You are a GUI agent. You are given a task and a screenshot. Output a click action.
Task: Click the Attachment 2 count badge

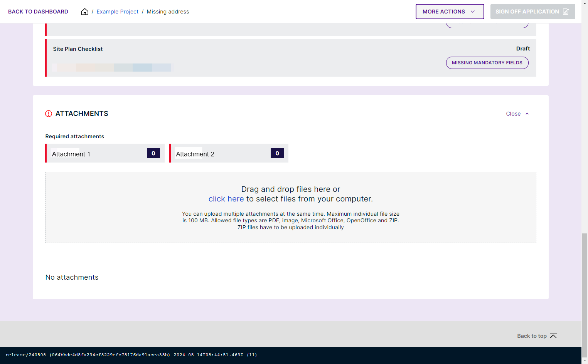pyautogui.click(x=277, y=153)
